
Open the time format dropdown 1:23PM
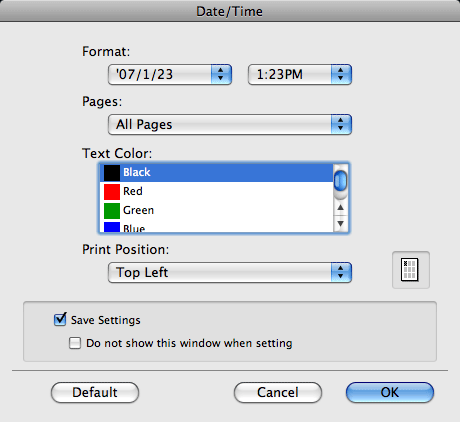(300, 74)
